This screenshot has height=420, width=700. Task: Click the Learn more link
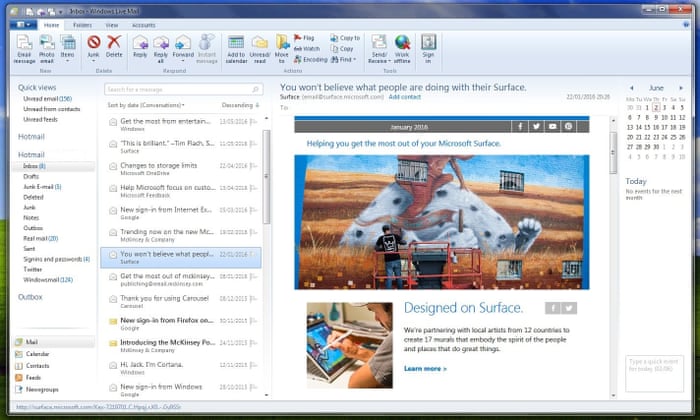coord(425,368)
